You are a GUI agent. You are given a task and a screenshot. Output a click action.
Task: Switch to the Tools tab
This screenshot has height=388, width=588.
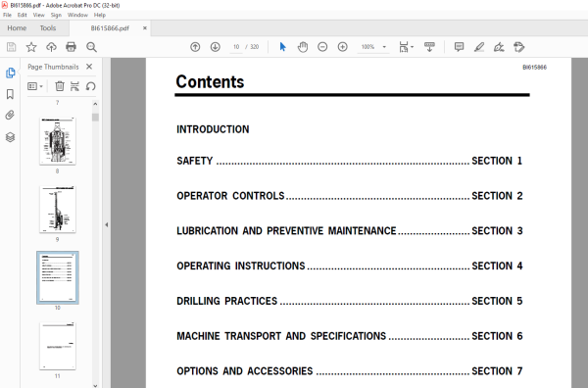[x=48, y=28]
